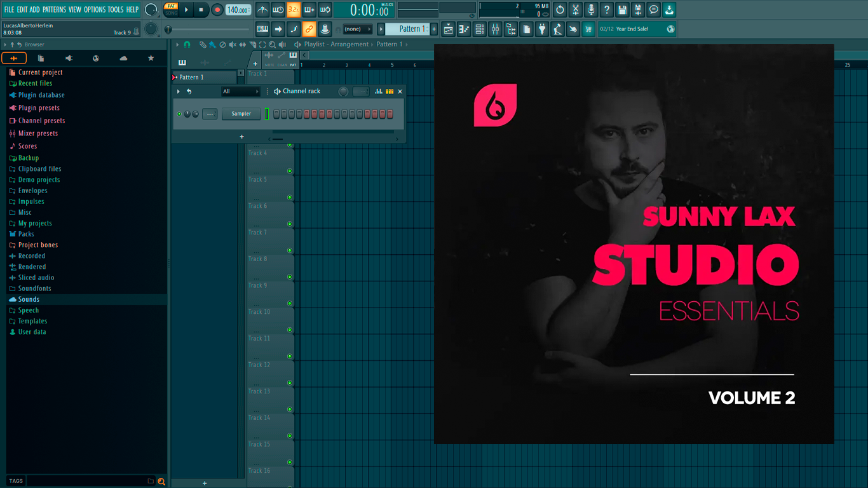Select the mute tool in playlist toolbar
Image resolution: width=868 pixels, height=488 pixels.
point(233,44)
